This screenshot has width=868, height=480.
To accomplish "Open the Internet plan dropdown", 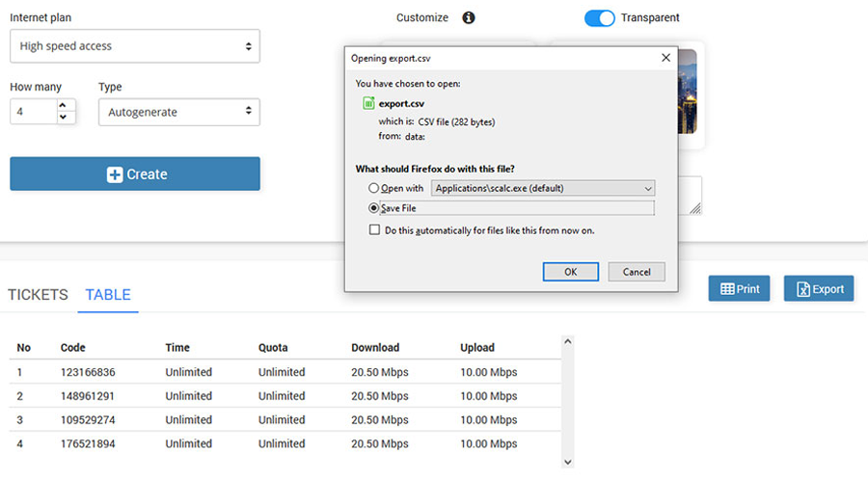I will tap(134, 46).
